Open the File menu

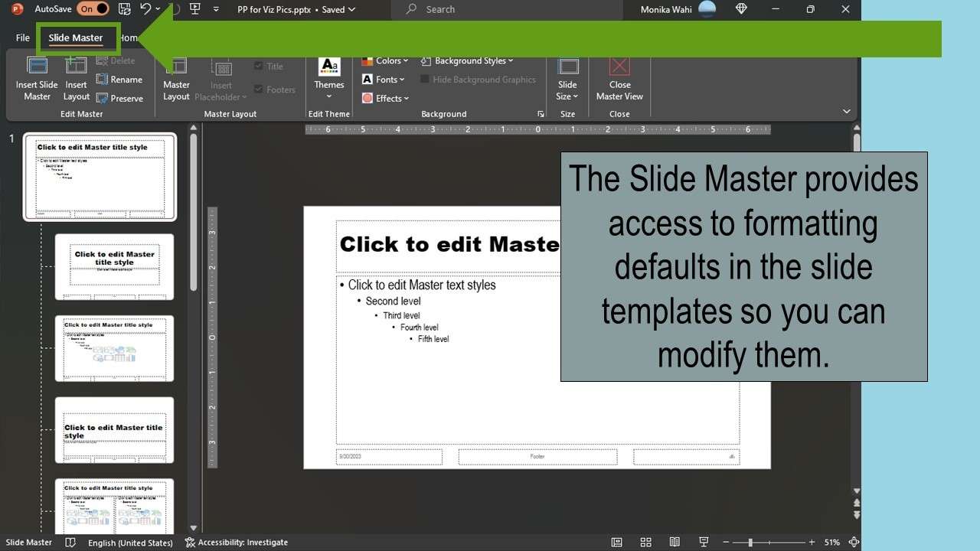pos(21,37)
